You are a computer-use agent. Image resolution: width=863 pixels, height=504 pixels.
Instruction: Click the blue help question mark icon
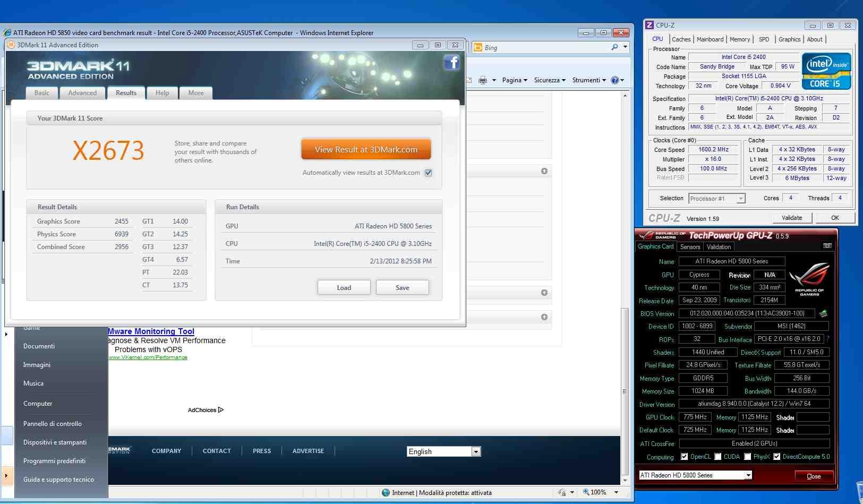615,80
